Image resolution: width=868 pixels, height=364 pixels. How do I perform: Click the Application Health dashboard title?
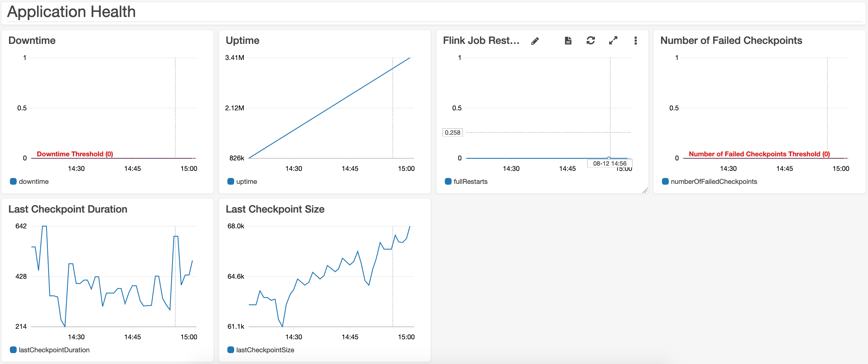point(71,12)
